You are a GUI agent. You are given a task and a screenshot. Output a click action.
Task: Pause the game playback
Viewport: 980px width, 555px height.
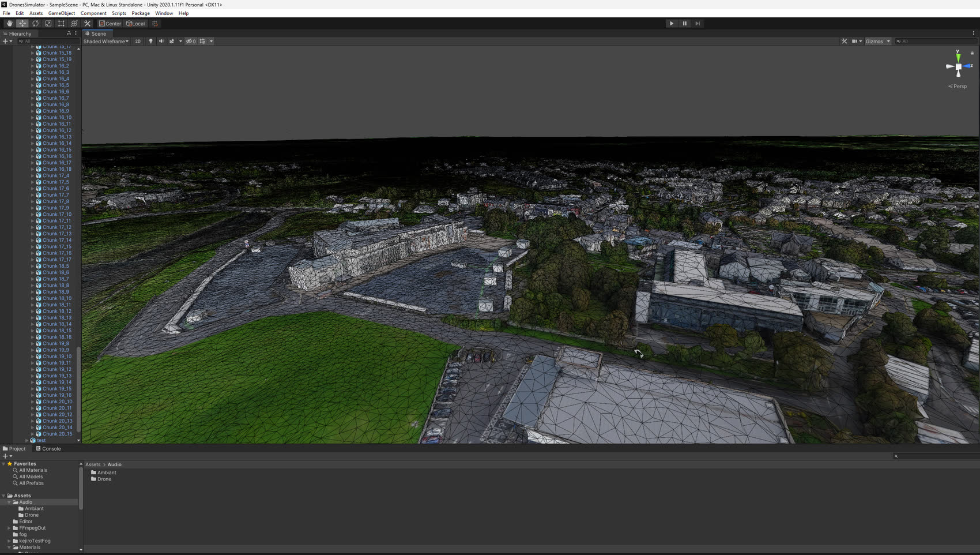(685, 24)
